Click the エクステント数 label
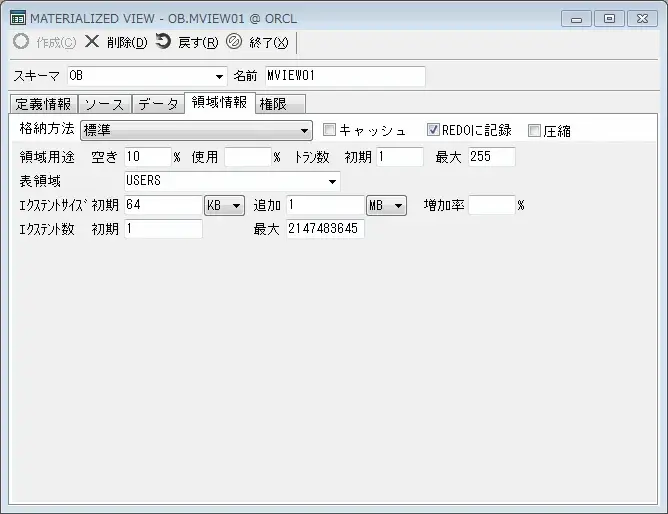Viewport: 668px width, 514px height. pyautogui.click(x=47, y=230)
